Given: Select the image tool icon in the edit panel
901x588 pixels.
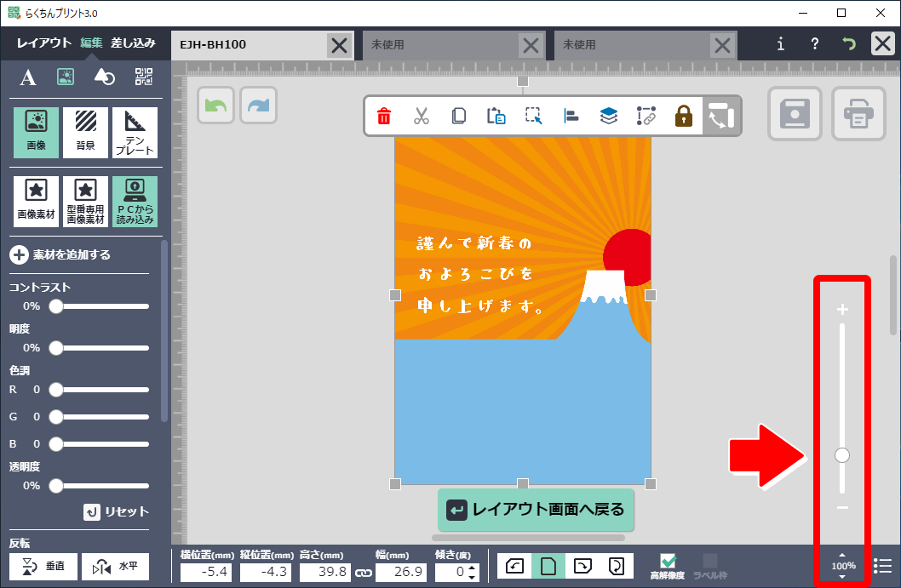Looking at the screenshot, I should click(66, 77).
